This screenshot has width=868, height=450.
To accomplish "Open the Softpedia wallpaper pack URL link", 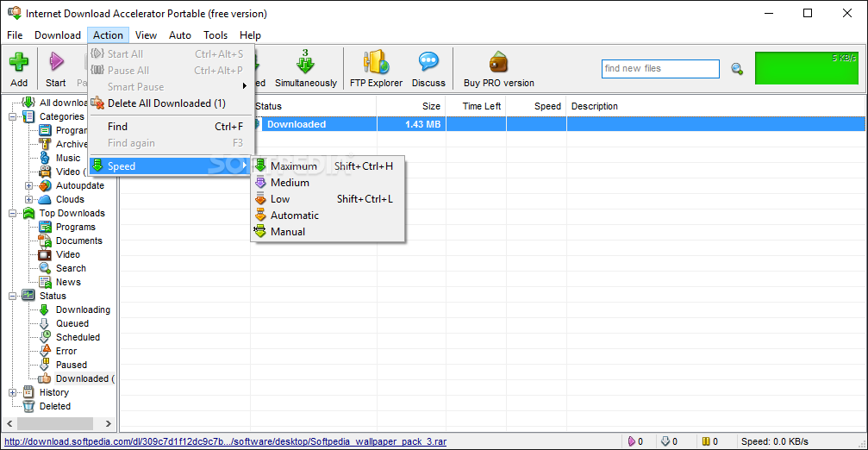I will point(225,441).
